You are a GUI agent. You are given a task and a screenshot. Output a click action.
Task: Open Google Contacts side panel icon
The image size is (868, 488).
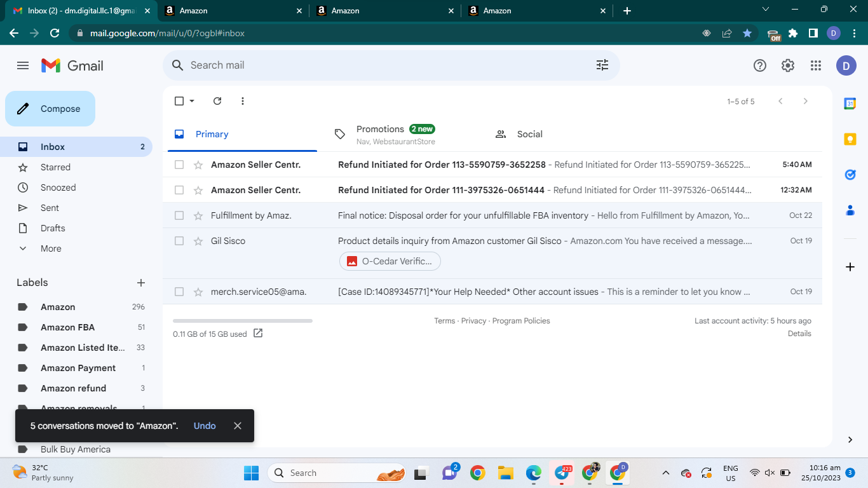(850, 210)
